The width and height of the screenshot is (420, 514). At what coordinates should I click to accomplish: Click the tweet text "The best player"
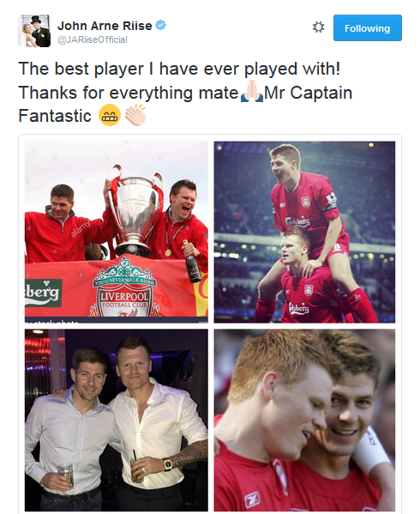(x=81, y=69)
